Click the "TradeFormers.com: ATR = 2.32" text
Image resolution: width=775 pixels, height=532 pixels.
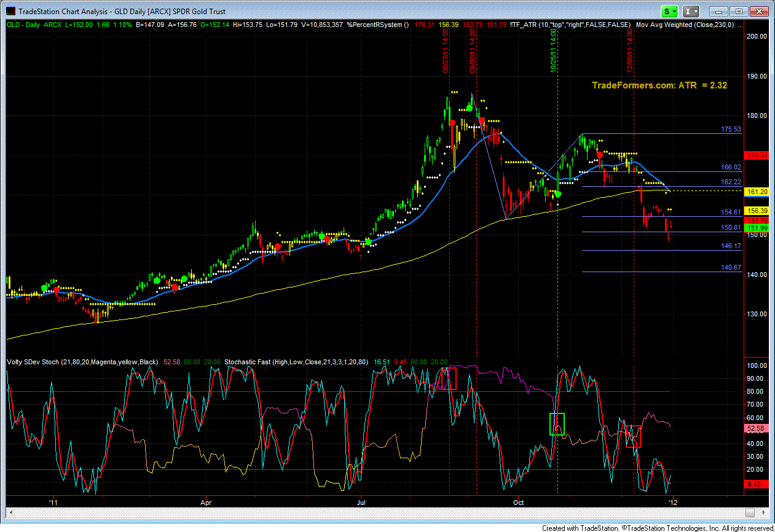pyautogui.click(x=659, y=85)
